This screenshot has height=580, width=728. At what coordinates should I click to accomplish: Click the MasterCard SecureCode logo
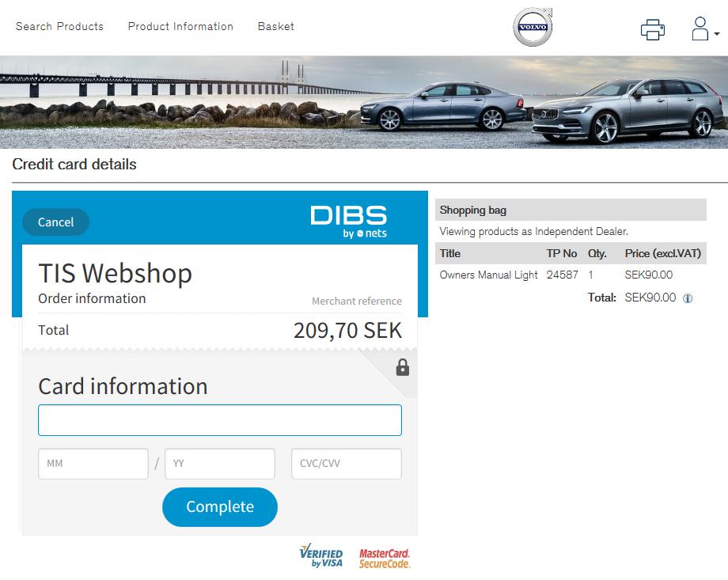[x=385, y=558]
